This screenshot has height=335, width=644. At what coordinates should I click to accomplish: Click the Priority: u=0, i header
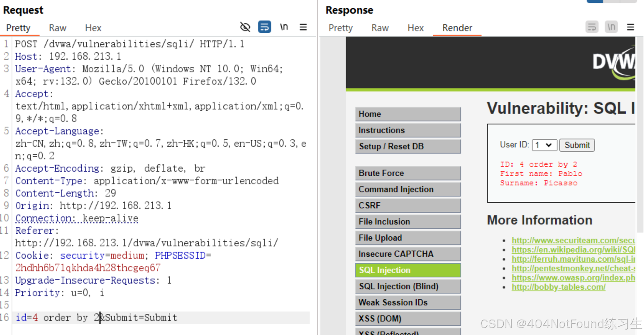point(59,293)
